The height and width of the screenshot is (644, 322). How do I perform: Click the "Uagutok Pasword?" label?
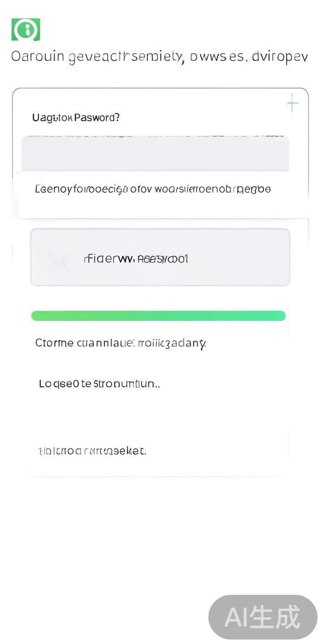click(x=76, y=118)
